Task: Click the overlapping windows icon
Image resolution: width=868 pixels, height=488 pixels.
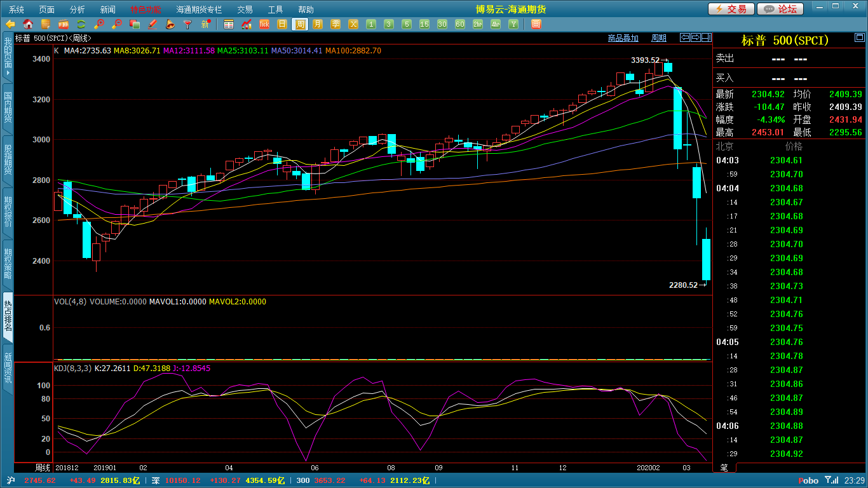Action: point(135,24)
